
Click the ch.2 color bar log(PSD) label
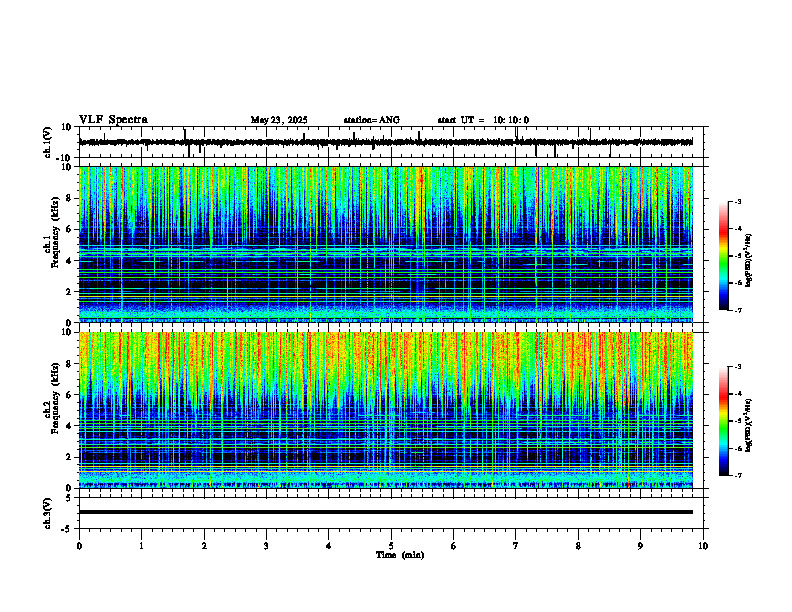(x=749, y=424)
